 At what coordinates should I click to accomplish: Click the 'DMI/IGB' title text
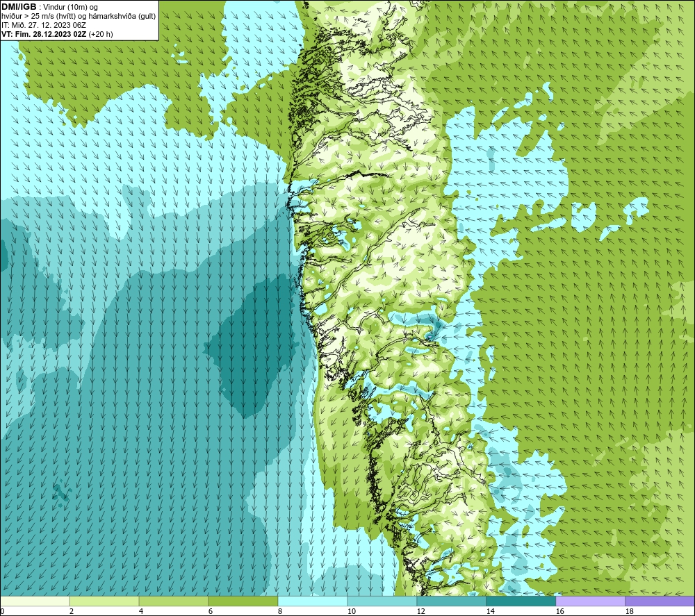coord(19,7)
